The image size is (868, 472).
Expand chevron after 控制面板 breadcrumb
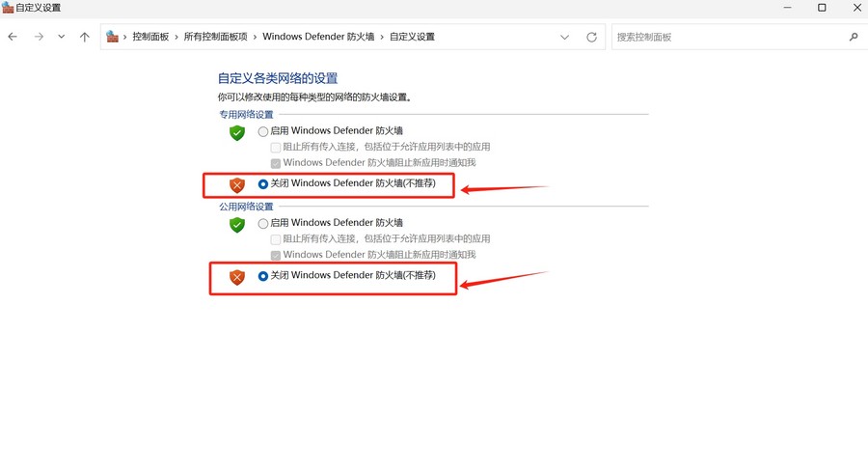(176, 37)
